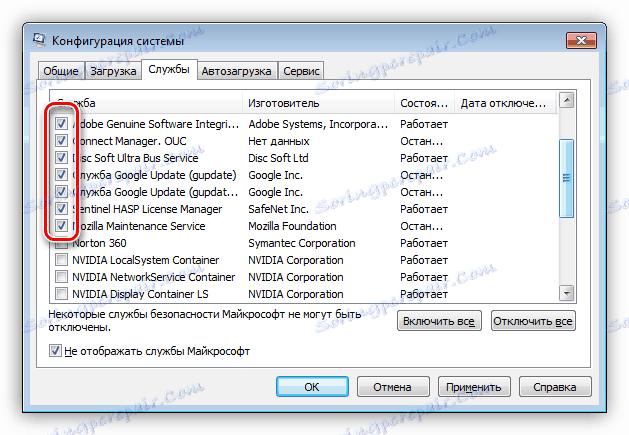Open help with the Справка button
The height and width of the screenshot is (435, 629).
click(x=555, y=387)
